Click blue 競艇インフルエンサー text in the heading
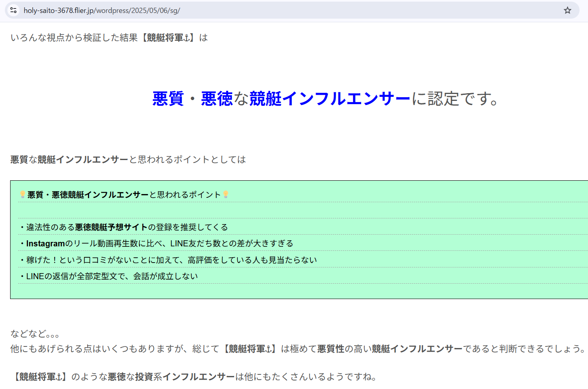588x389 pixels. (x=330, y=99)
